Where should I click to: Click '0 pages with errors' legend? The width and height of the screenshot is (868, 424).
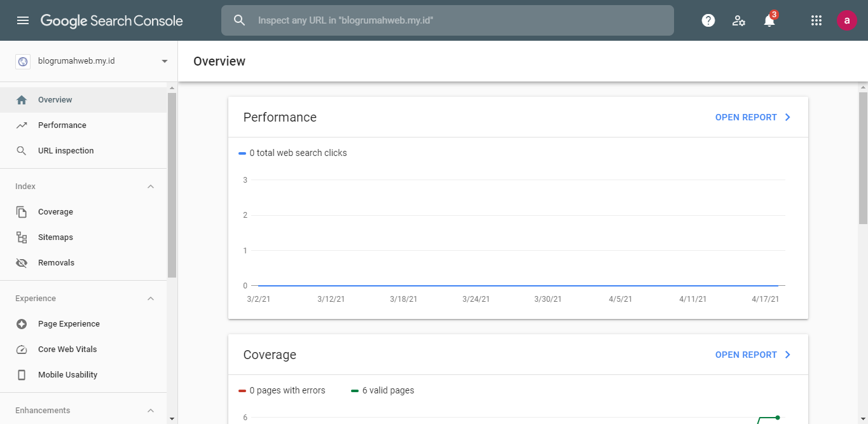pyautogui.click(x=282, y=390)
